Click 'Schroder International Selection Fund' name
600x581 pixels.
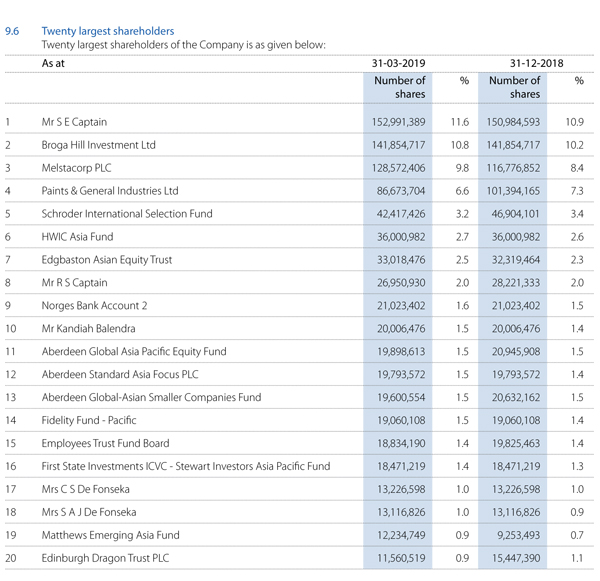(x=127, y=214)
